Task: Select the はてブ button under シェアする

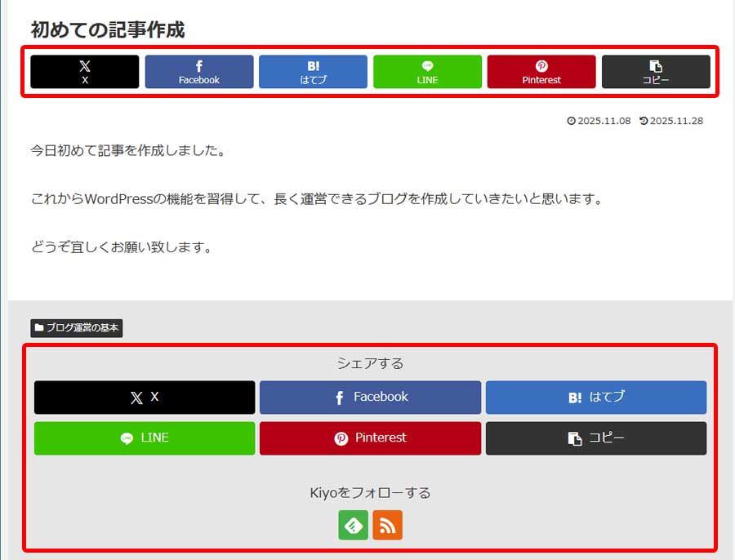Action: click(597, 398)
